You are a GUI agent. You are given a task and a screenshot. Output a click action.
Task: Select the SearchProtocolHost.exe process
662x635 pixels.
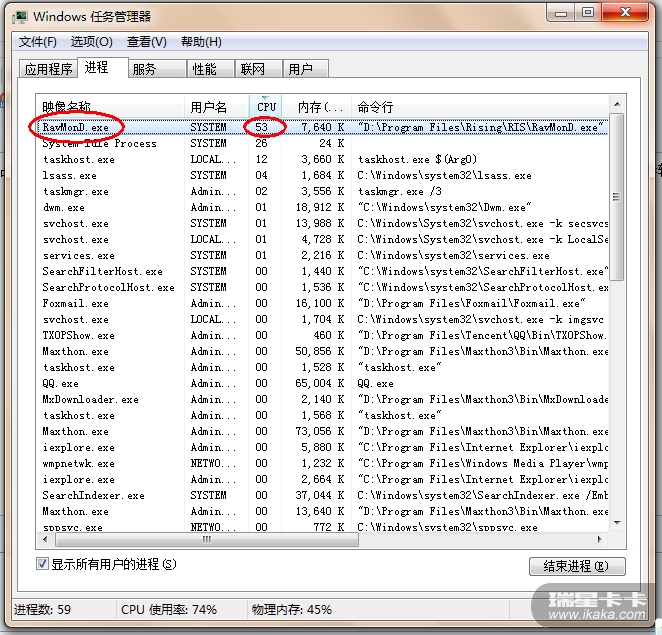[x=323, y=287]
